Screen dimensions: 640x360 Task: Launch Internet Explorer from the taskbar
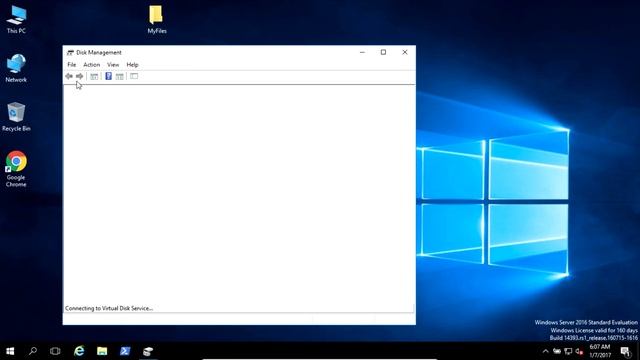(x=79, y=351)
